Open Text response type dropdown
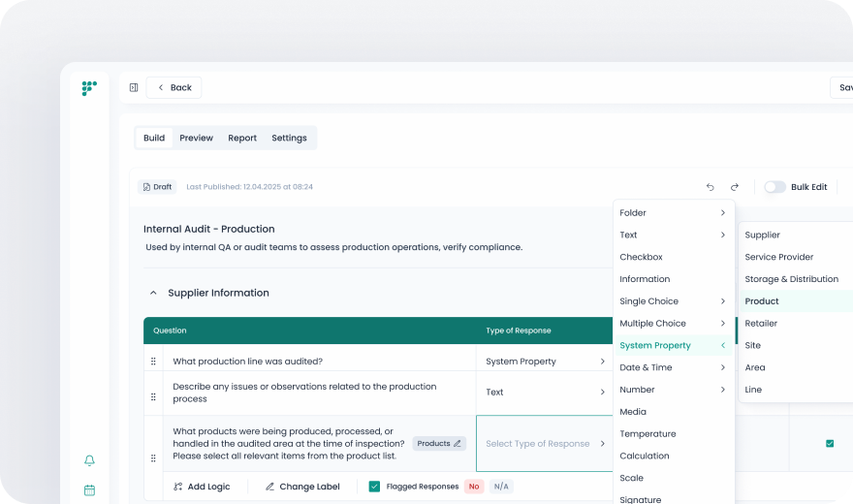The width and height of the screenshot is (853, 504). [x=545, y=392]
